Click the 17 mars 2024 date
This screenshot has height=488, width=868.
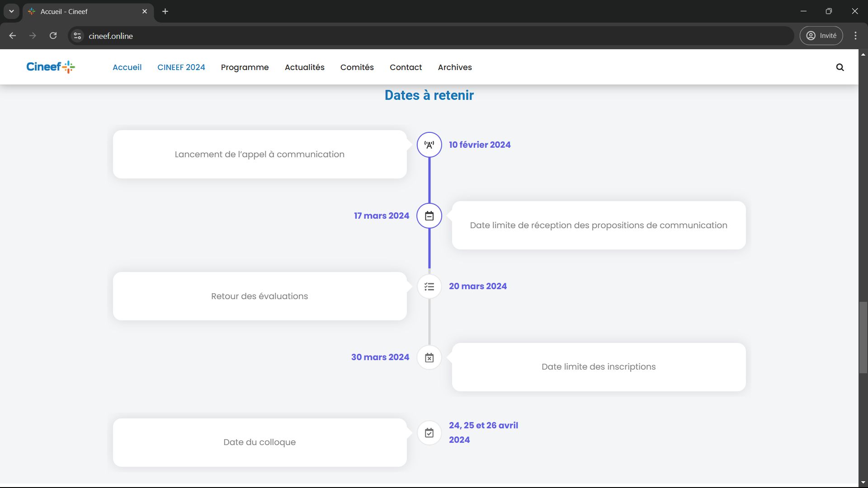coord(382,216)
